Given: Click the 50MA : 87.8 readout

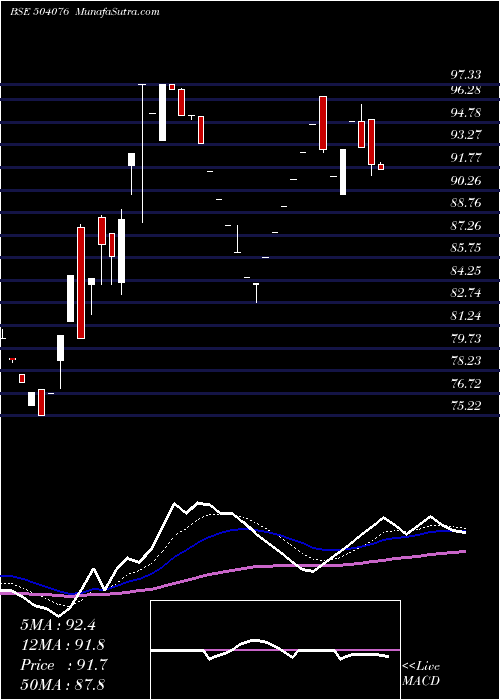Looking at the screenshot, I should tap(62, 684).
